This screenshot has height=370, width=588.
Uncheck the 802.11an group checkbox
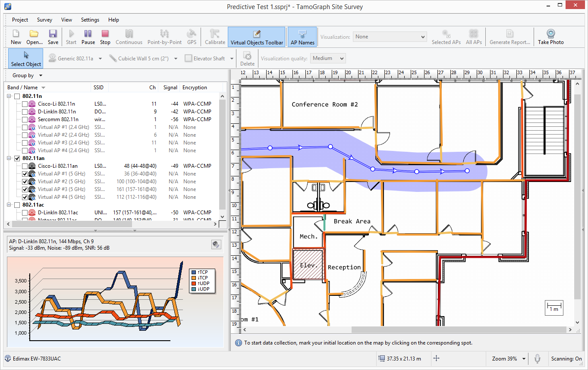[17, 158]
